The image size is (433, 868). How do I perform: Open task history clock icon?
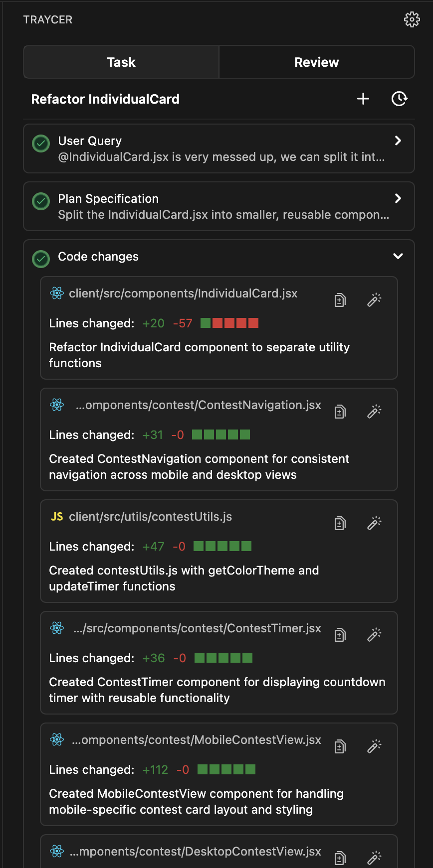(399, 99)
